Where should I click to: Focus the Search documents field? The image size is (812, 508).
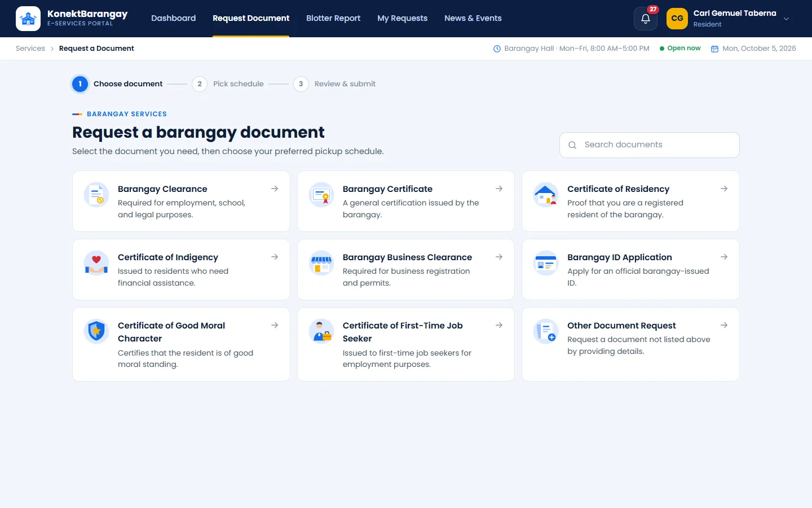pyautogui.click(x=649, y=145)
